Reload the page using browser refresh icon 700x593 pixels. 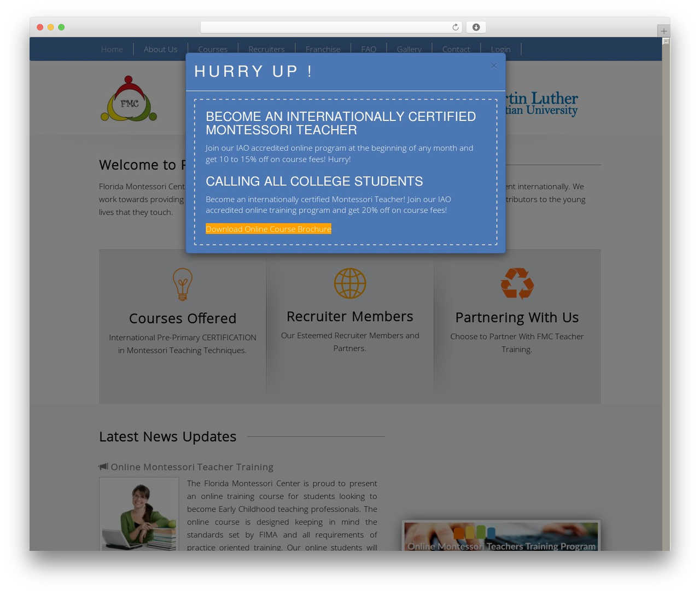pyautogui.click(x=455, y=27)
